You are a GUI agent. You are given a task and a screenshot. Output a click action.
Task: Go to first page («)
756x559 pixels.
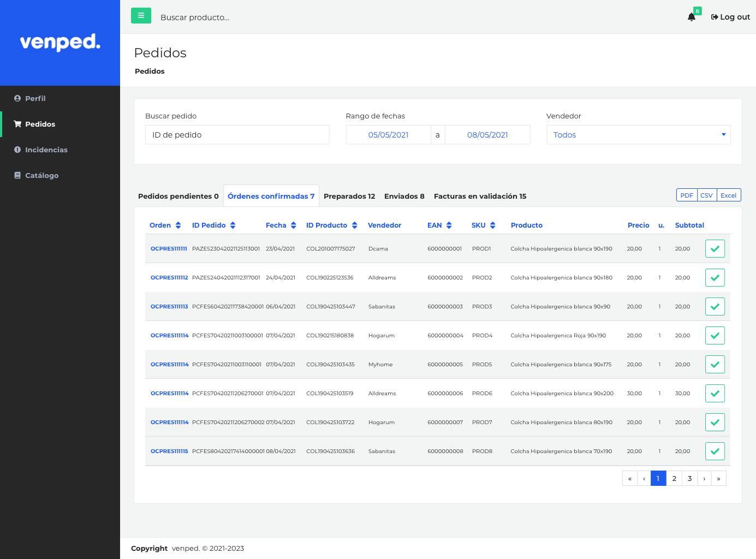click(629, 478)
